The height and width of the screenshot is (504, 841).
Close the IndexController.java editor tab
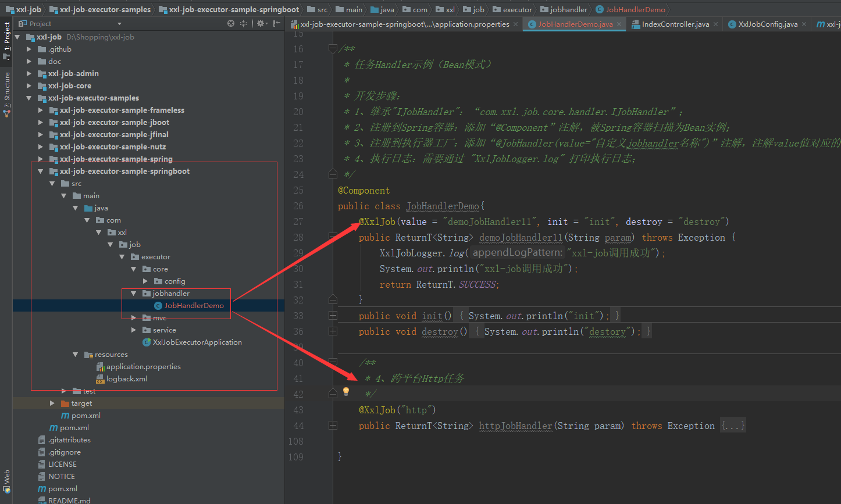pos(715,24)
